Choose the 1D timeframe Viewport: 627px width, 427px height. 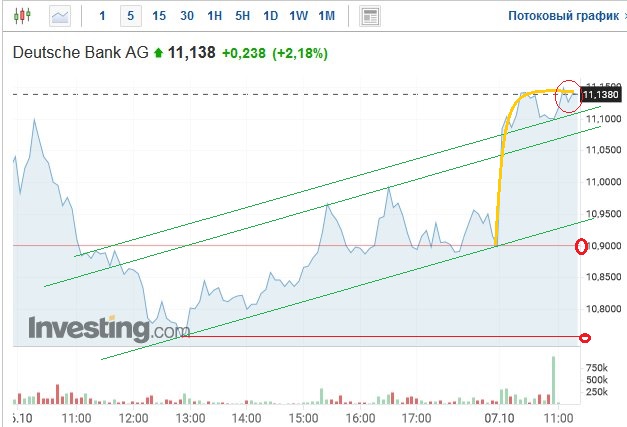271,16
